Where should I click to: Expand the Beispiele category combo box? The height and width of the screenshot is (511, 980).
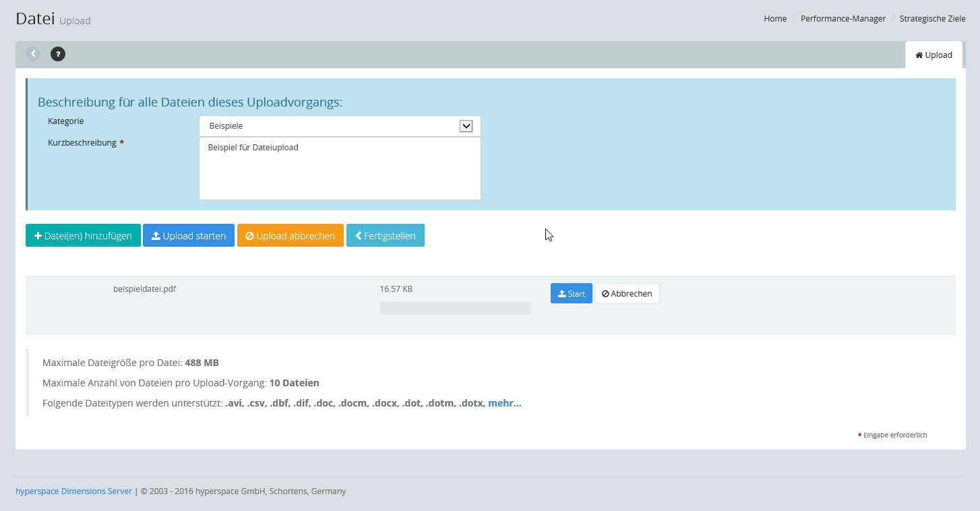point(330,126)
